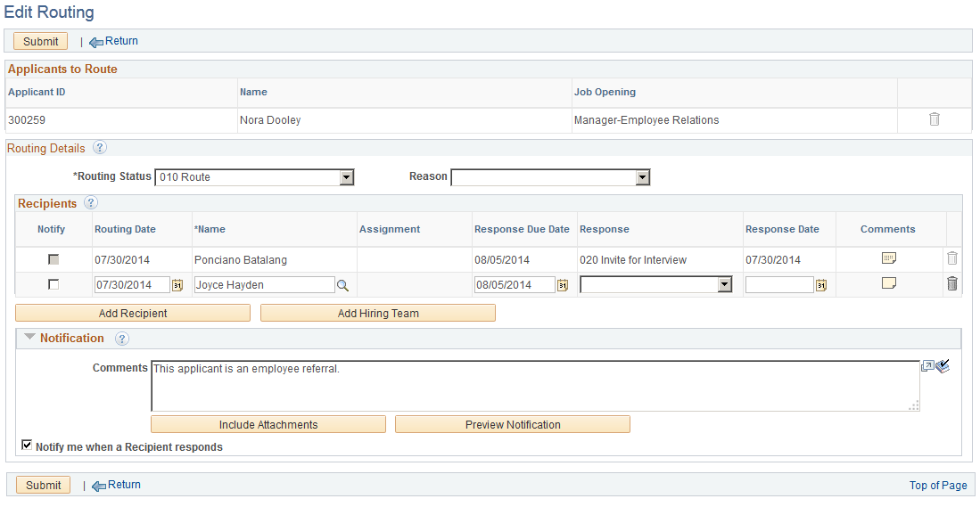
Task: Click Job Opening column header
Action: pyautogui.click(x=605, y=92)
